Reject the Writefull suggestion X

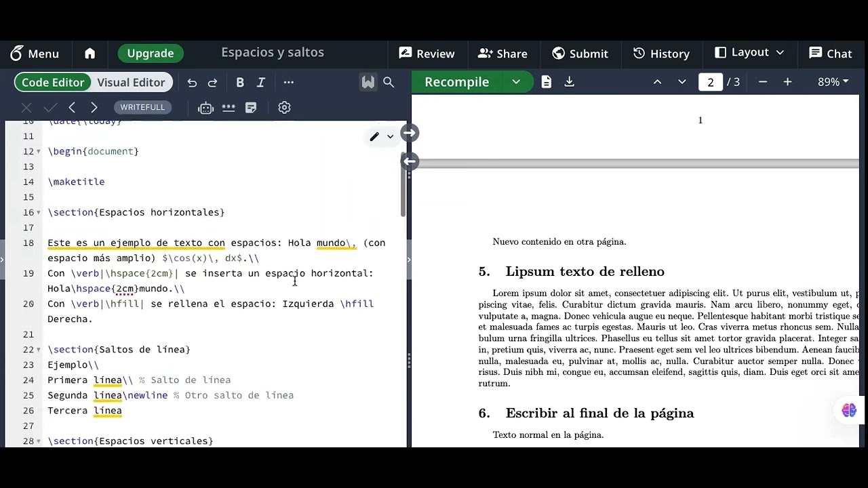26,107
